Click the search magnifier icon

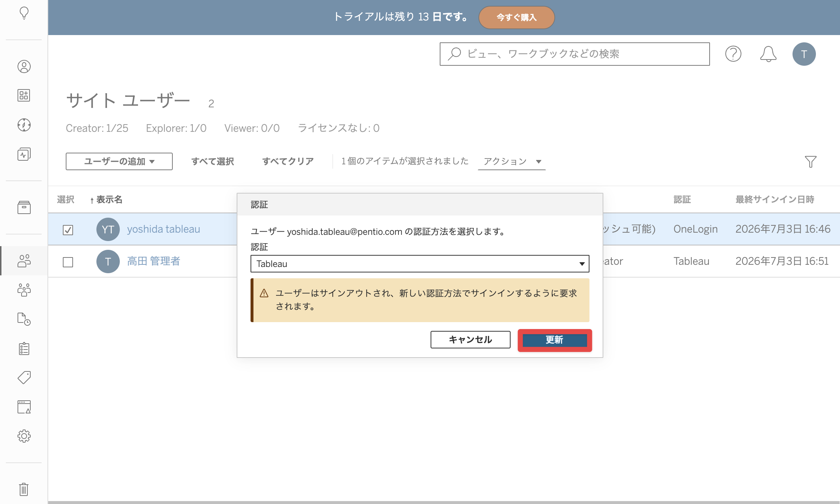pos(455,54)
